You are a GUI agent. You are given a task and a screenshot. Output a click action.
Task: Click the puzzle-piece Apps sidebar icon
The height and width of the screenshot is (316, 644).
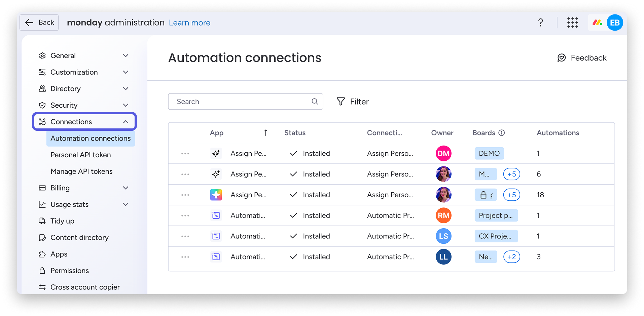pyautogui.click(x=42, y=254)
